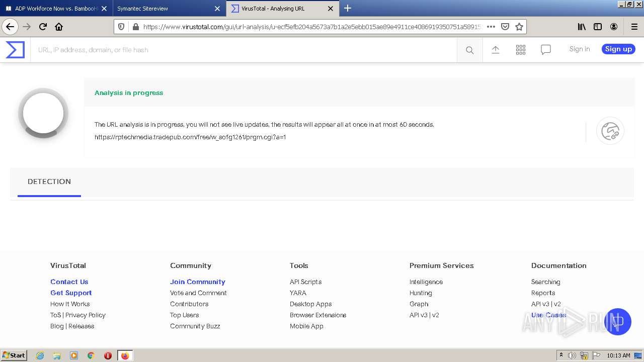Open the Reports documentation link
Screen dimensions: 644x362
point(543,293)
